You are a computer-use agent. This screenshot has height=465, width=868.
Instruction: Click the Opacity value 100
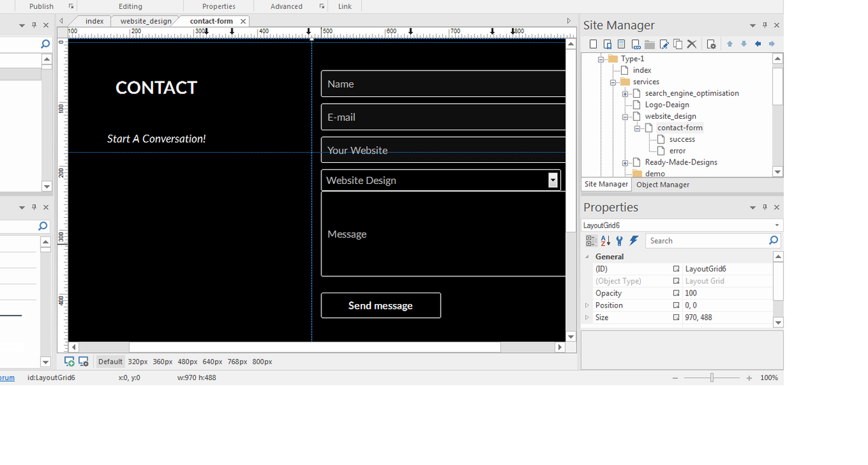point(690,293)
